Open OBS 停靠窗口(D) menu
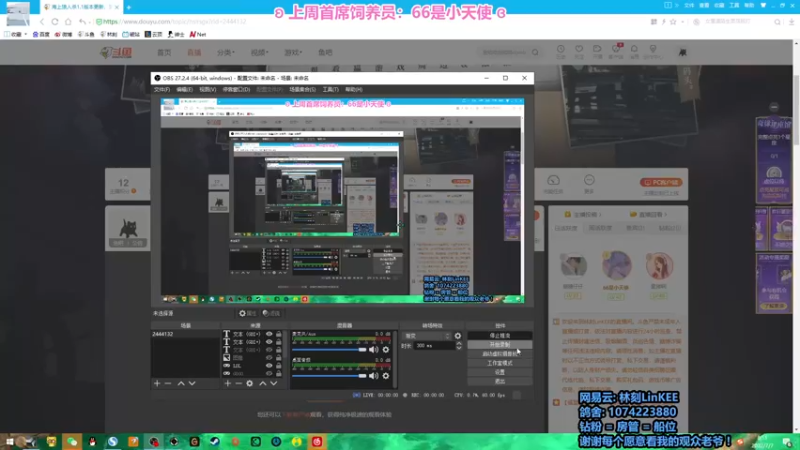Viewport: 800px width, 450px height. click(x=236, y=89)
